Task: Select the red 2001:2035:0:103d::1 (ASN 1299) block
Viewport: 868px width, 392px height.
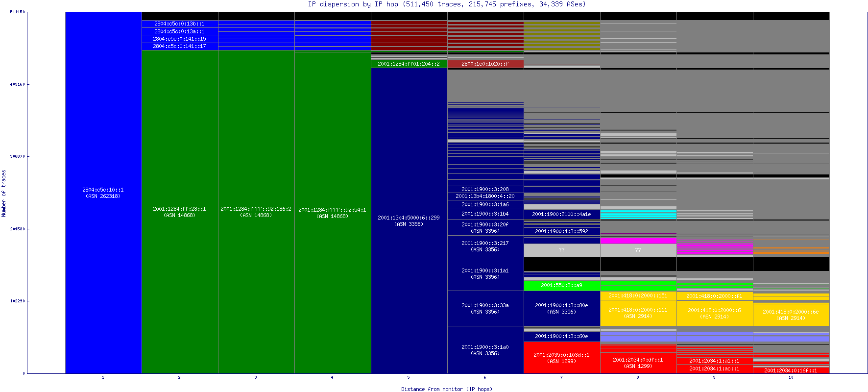Action: tap(562, 358)
